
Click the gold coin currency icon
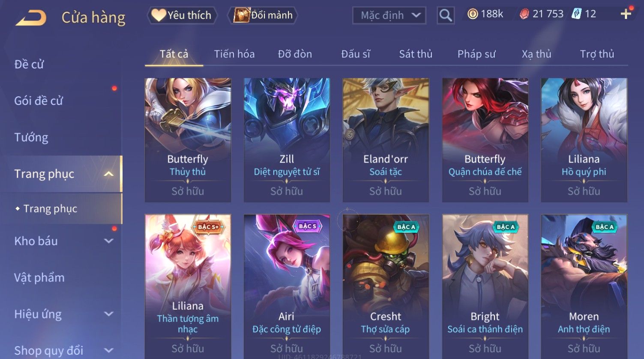coord(473,15)
